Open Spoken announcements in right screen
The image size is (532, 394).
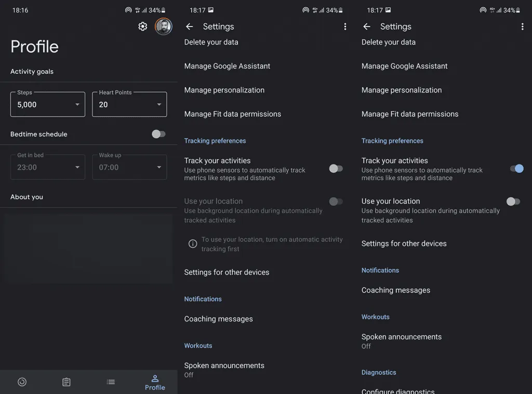[x=402, y=341]
